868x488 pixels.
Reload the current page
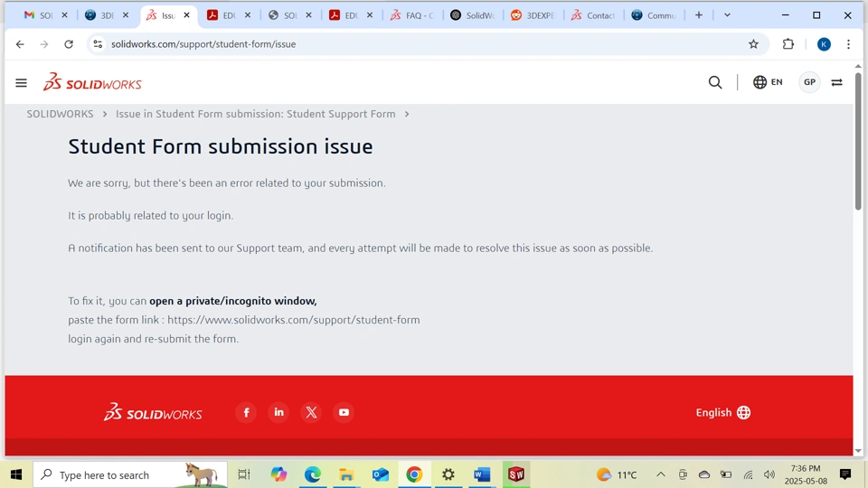69,44
